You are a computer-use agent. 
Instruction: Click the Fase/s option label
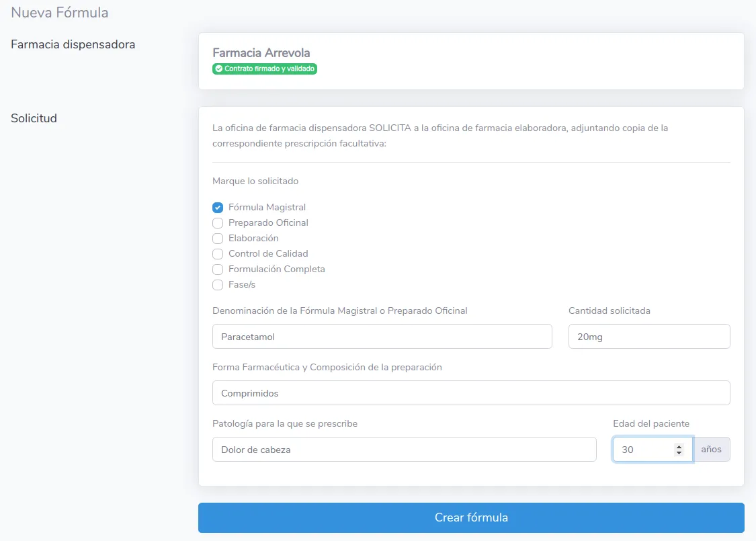click(x=242, y=284)
